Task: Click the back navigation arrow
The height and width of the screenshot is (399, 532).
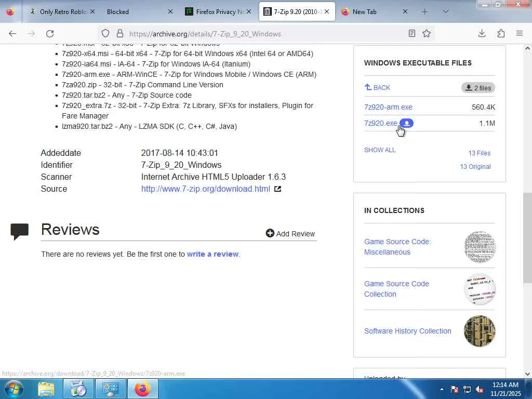Action: pyautogui.click(x=12, y=34)
